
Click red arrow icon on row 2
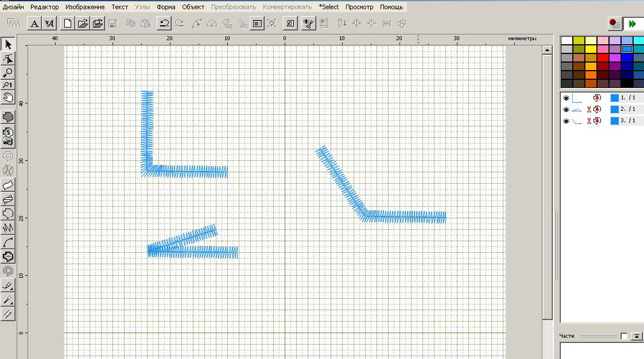pyautogui.click(x=597, y=109)
